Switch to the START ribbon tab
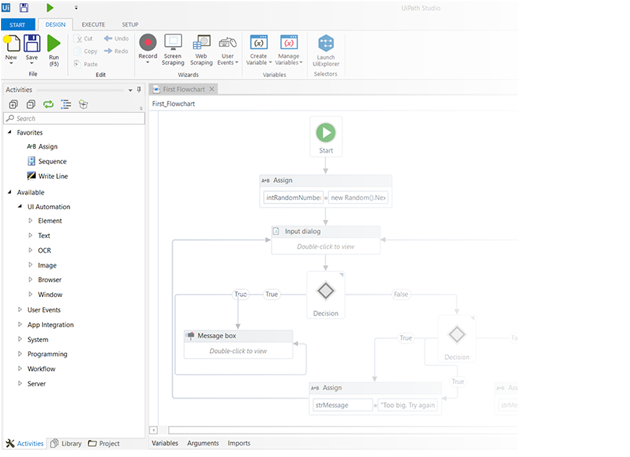The height and width of the screenshot is (457, 630). 17,25
